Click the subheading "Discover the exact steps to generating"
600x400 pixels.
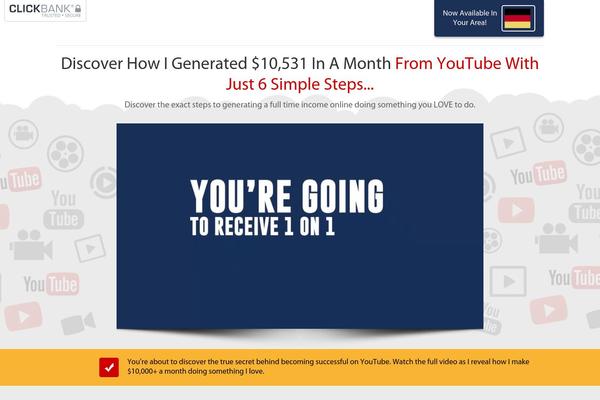(x=196, y=104)
